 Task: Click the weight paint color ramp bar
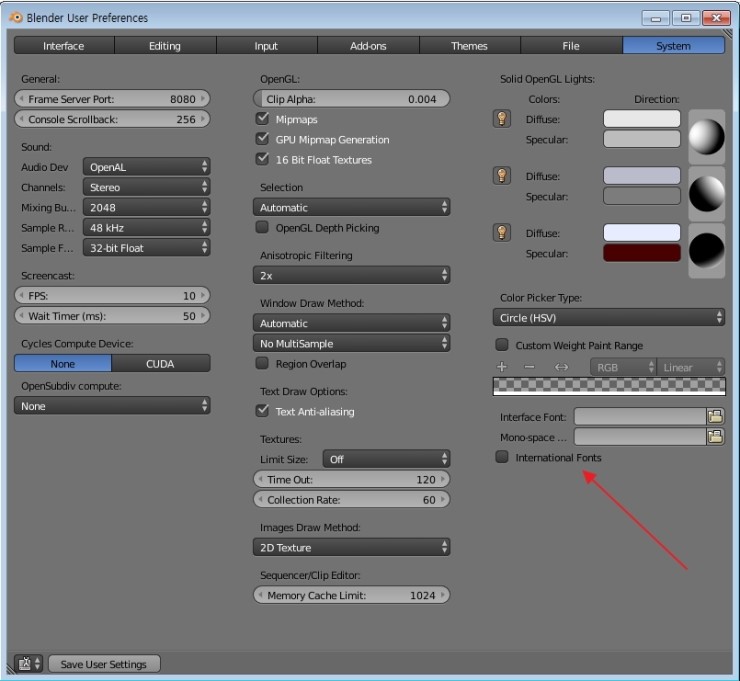click(x=609, y=386)
